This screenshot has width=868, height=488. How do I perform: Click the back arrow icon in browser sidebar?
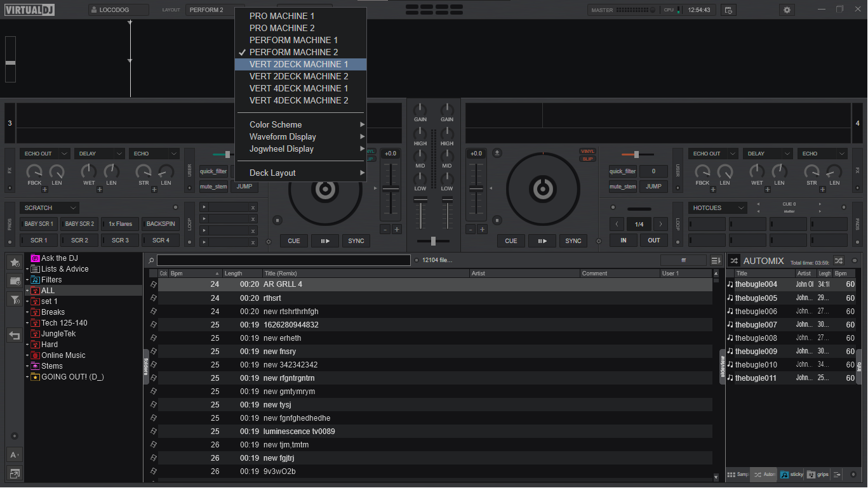pyautogui.click(x=15, y=335)
